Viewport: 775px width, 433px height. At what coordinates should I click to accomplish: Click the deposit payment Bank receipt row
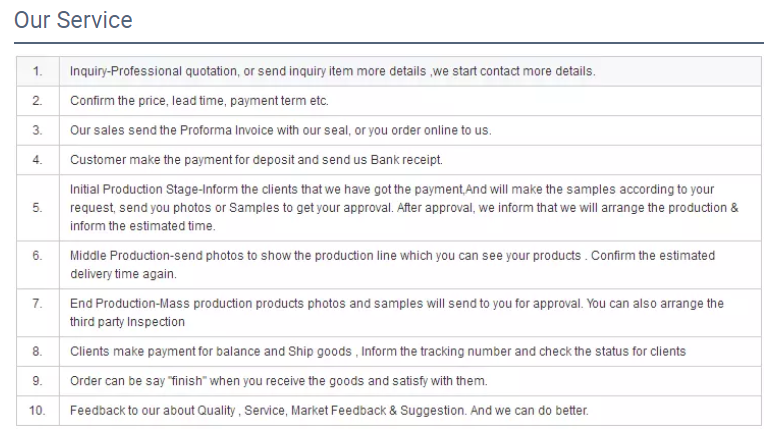point(256,160)
